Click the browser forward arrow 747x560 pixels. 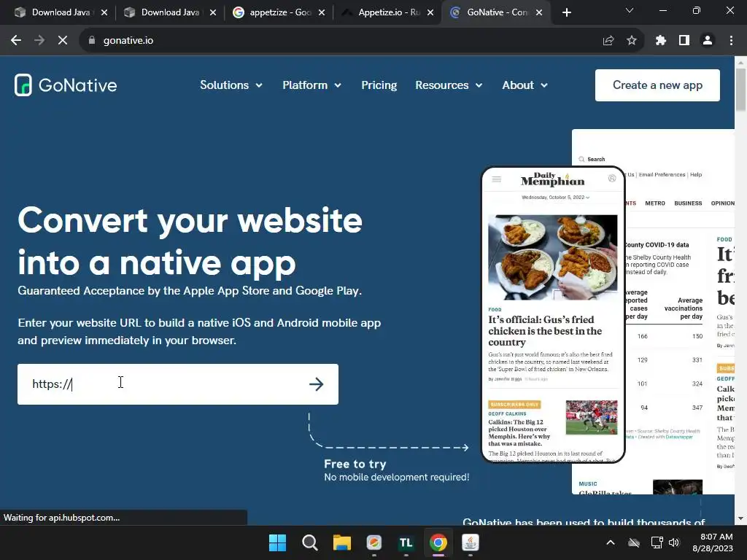pos(39,41)
